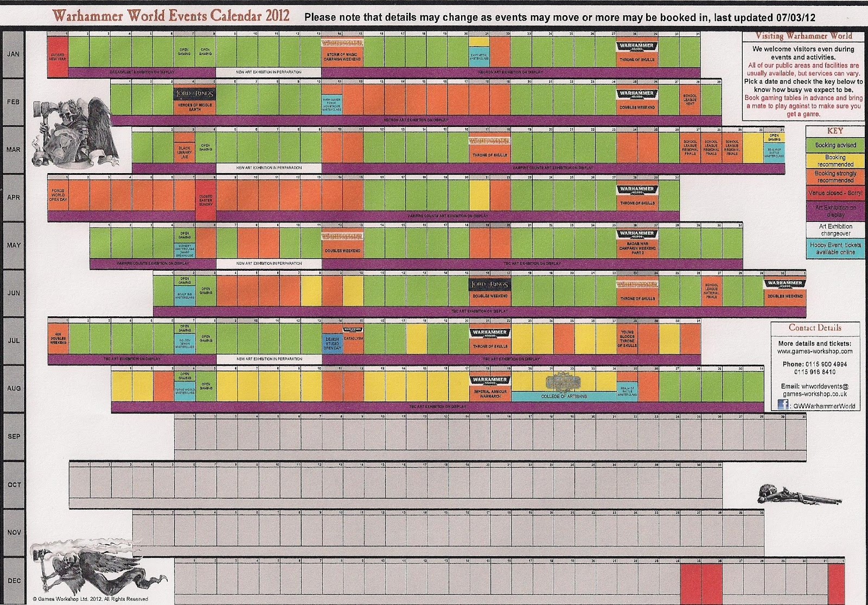Click the Lord of the Rings logo in February

(195, 94)
